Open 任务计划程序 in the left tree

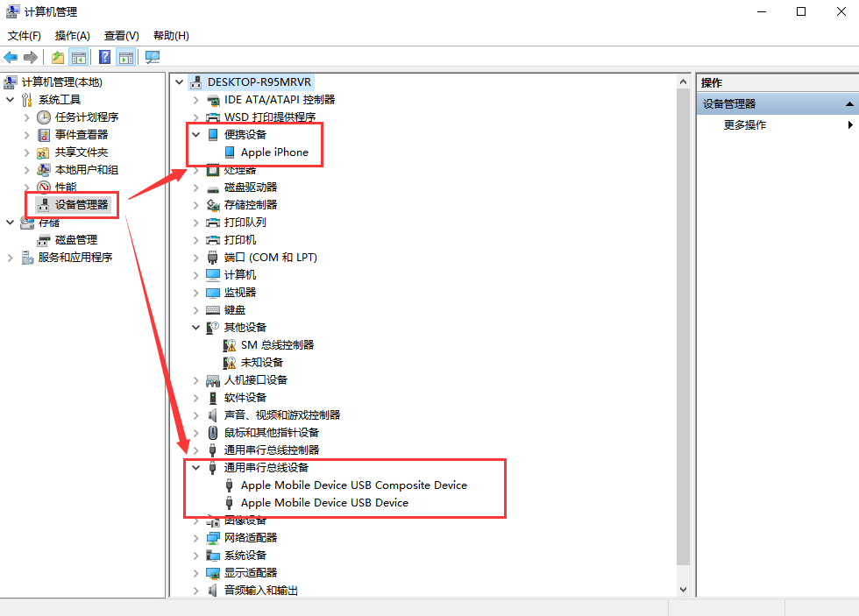pyautogui.click(x=87, y=117)
